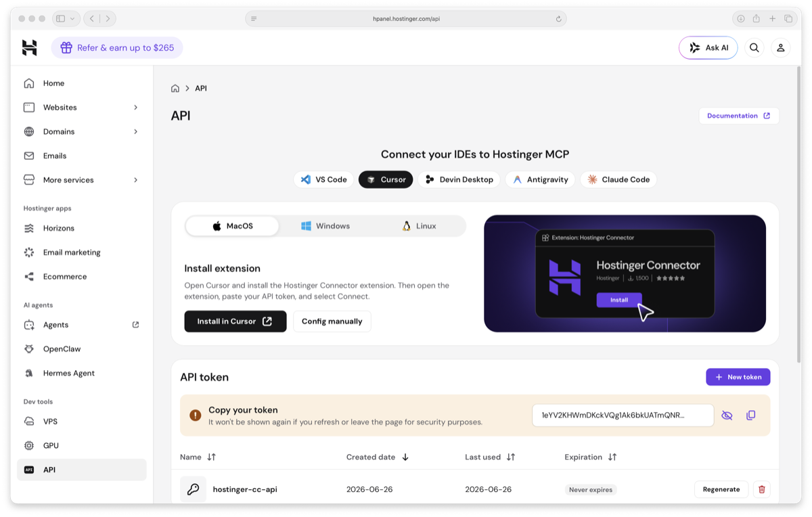Regenerate the hostinger-cc-api token
812x517 pixels.
coord(721,489)
